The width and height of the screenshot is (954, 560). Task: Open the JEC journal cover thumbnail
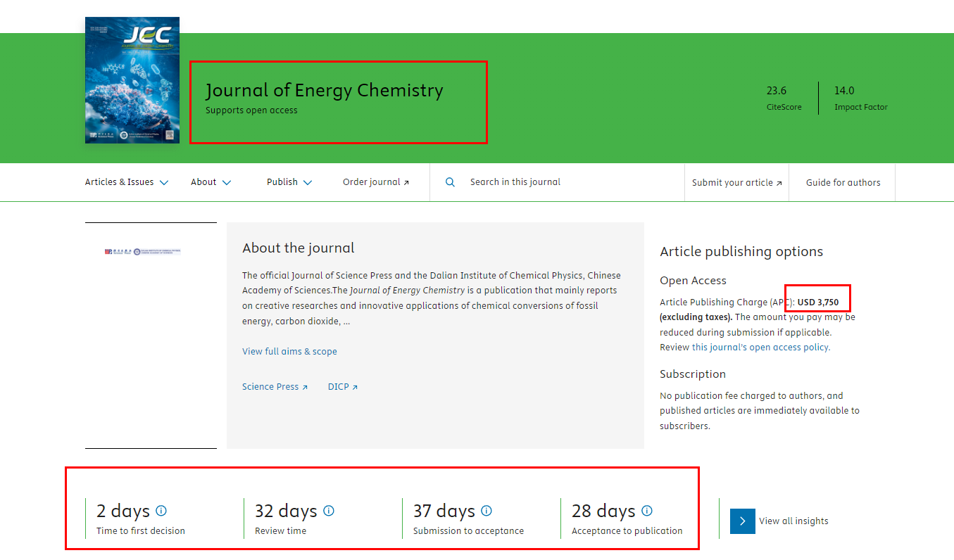pyautogui.click(x=132, y=80)
